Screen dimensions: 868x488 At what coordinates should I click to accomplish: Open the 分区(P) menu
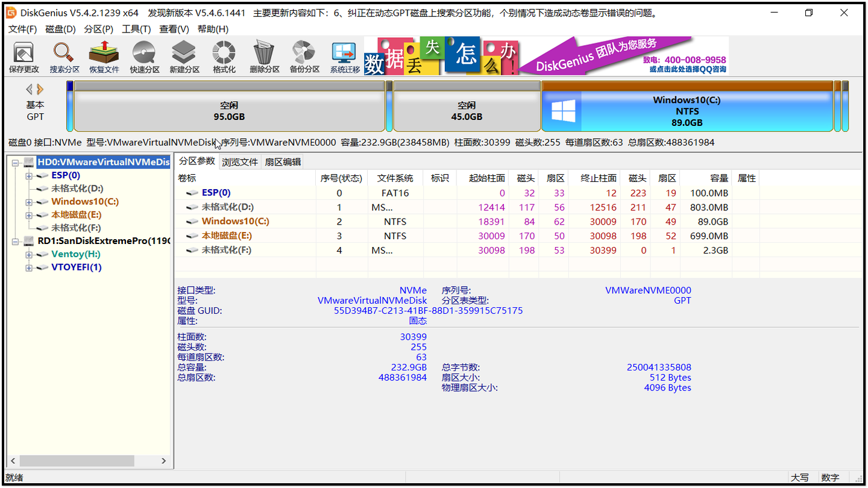pyautogui.click(x=99, y=29)
